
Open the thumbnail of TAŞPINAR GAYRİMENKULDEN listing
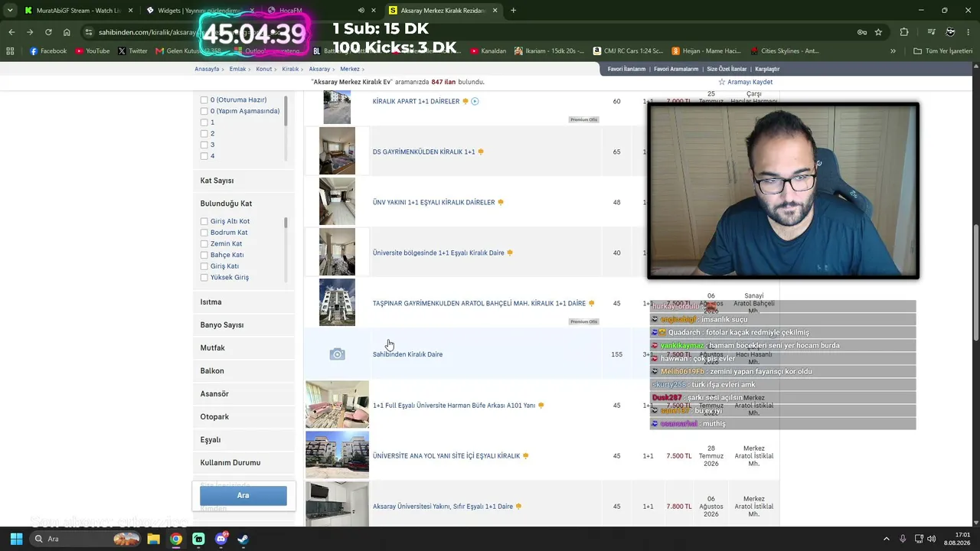click(337, 302)
